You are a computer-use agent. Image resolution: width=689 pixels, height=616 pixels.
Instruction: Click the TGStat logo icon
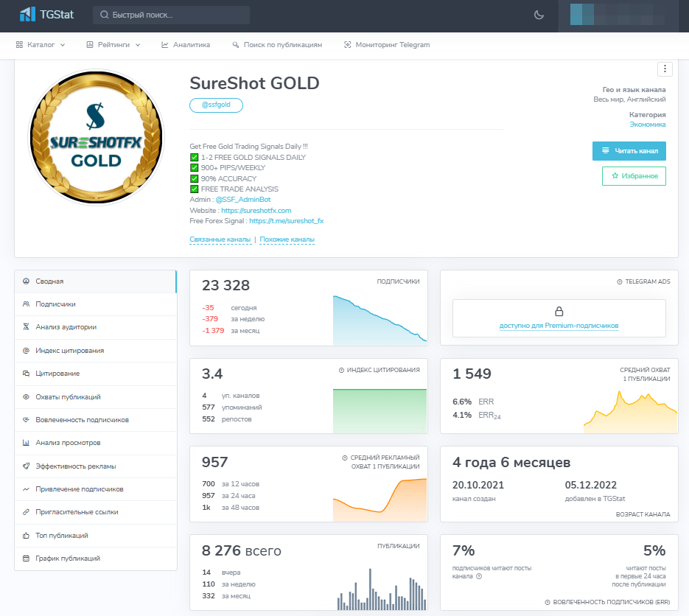point(27,15)
